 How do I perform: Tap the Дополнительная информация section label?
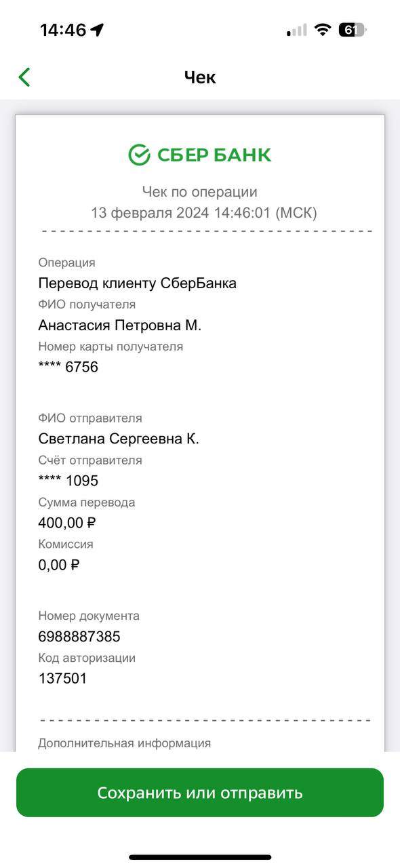[125, 743]
